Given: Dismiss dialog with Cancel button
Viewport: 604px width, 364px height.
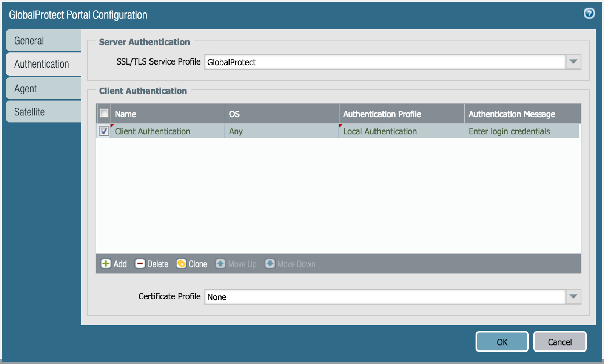Looking at the screenshot, I should (560, 342).
